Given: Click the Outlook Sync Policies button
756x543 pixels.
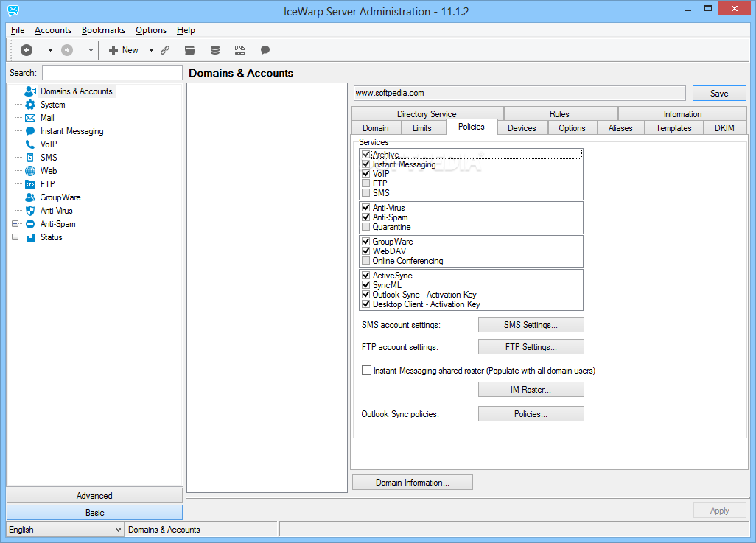Looking at the screenshot, I should (x=531, y=414).
